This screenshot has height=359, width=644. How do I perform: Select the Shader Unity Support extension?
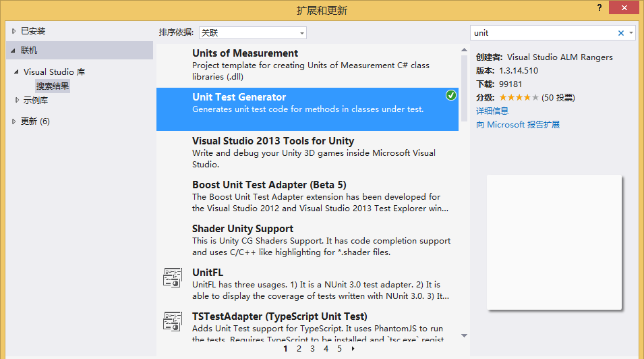[308, 240]
